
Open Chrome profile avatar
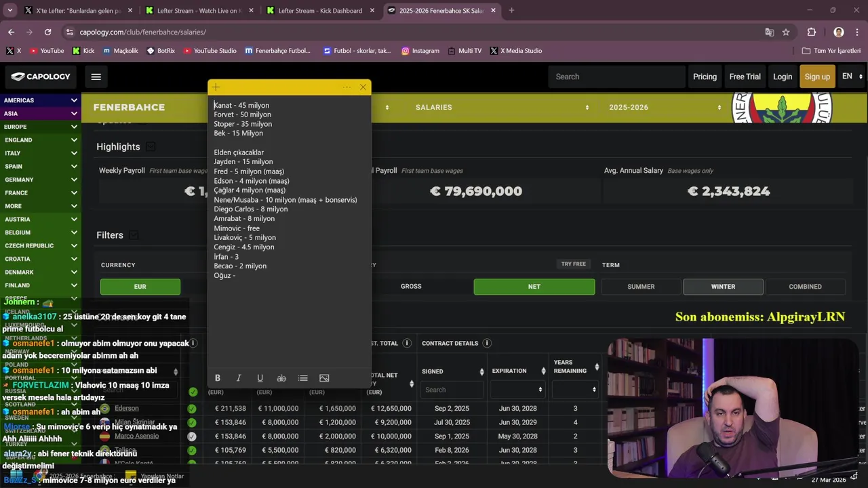coord(839,32)
